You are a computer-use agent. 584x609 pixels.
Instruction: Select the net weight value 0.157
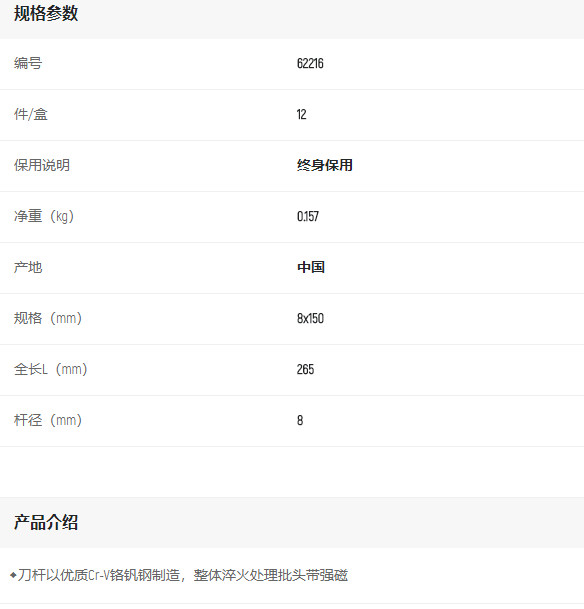click(308, 216)
